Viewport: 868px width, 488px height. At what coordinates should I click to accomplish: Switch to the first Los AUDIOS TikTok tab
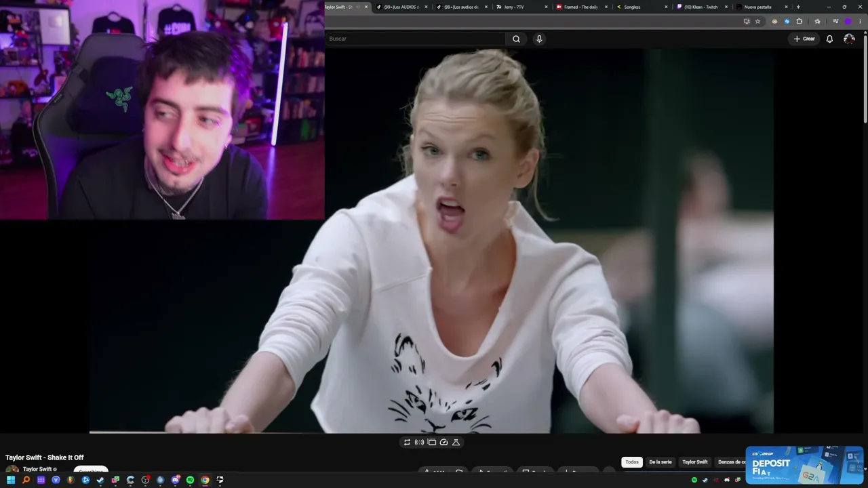click(401, 7)
